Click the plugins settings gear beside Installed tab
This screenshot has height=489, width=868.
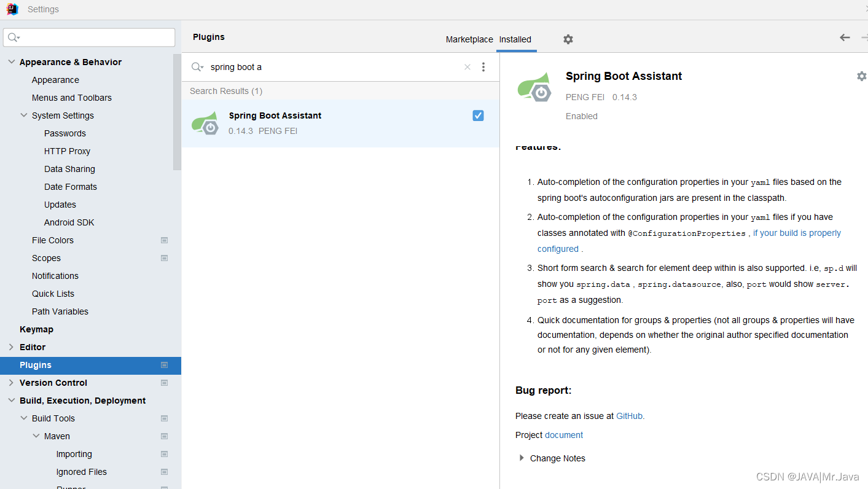pyautogui.click(x=568, y=39)
